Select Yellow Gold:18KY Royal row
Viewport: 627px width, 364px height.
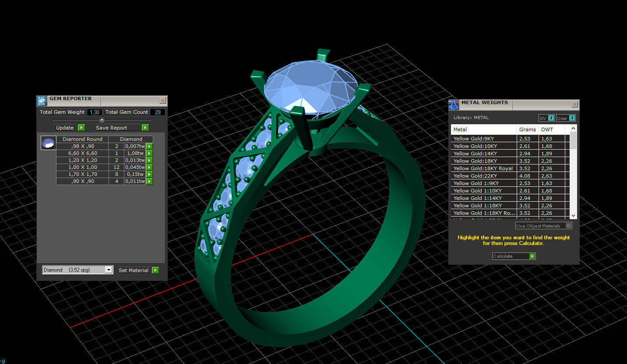pos(511,168)
